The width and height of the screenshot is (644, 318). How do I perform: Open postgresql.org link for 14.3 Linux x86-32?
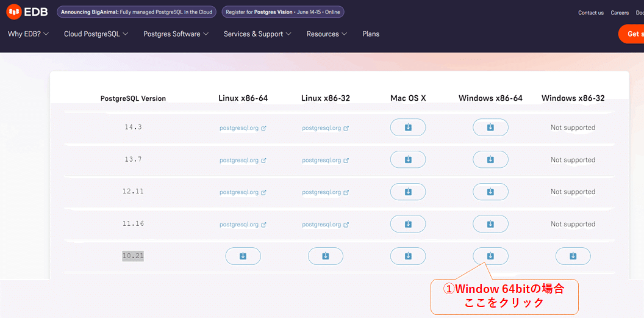click(325, 128)
